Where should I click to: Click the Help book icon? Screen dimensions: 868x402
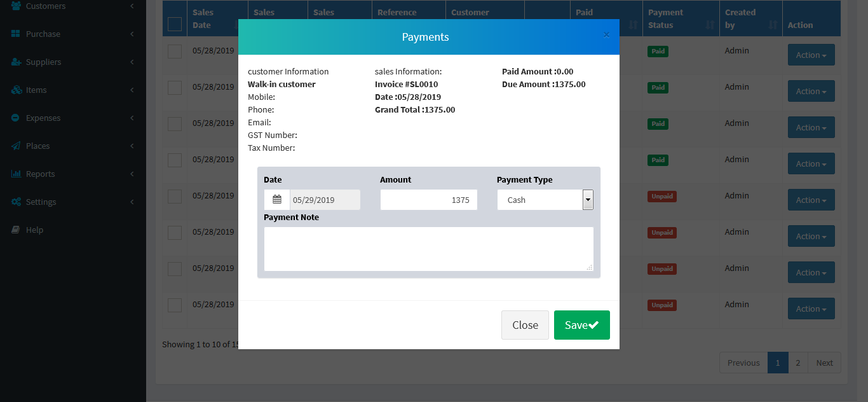click(x=16, y=230)
